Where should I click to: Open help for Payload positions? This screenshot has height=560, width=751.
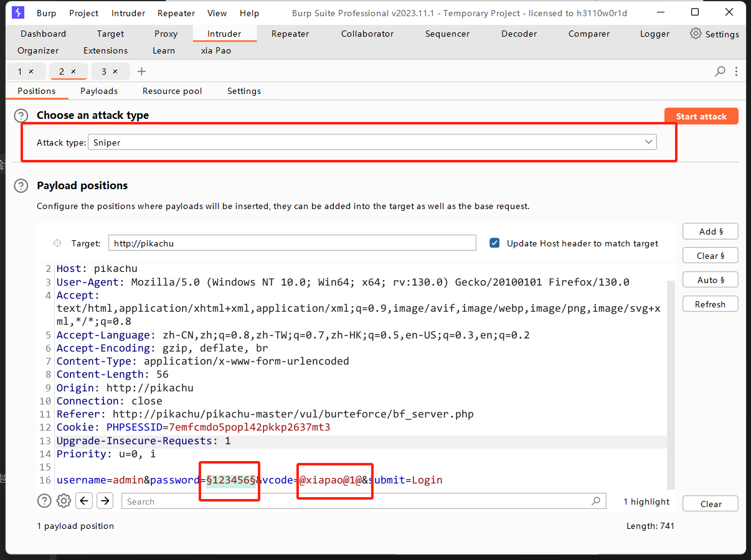click(x=21, y=185)
